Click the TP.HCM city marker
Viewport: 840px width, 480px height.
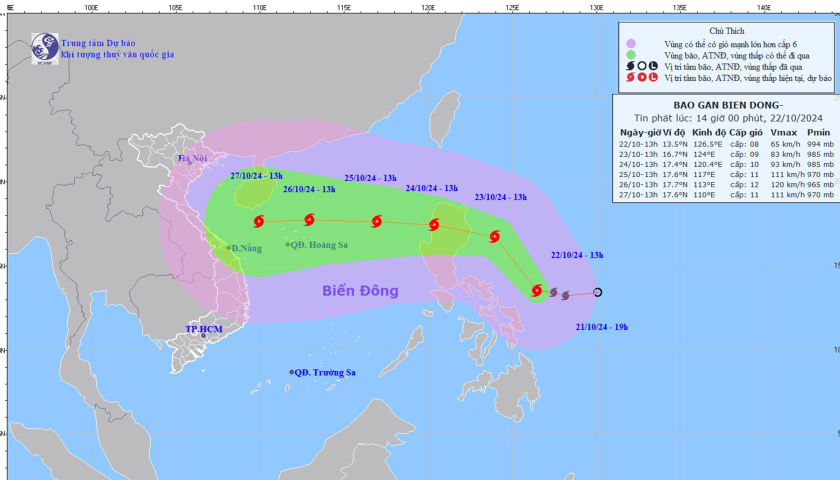coord(203,336)
